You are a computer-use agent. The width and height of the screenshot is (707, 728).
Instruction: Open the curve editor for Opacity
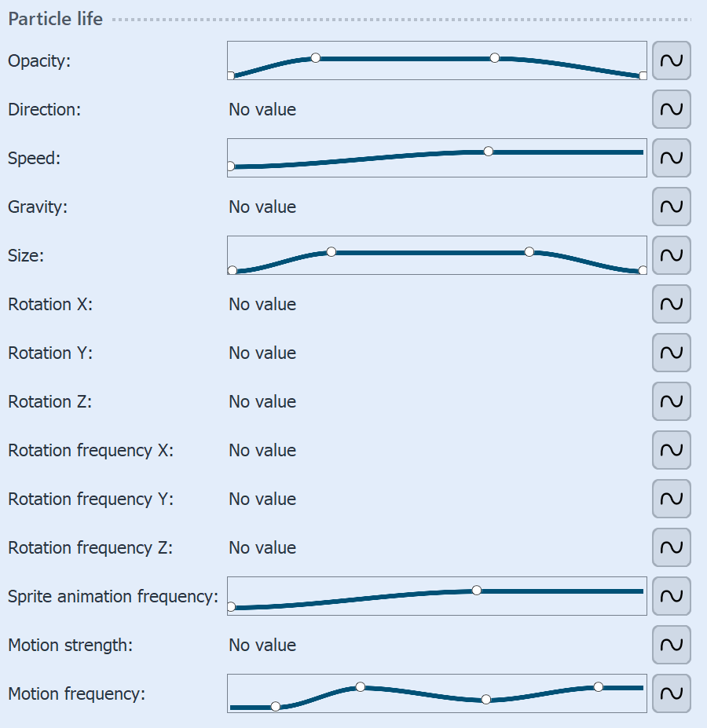[x=671, y=60]
